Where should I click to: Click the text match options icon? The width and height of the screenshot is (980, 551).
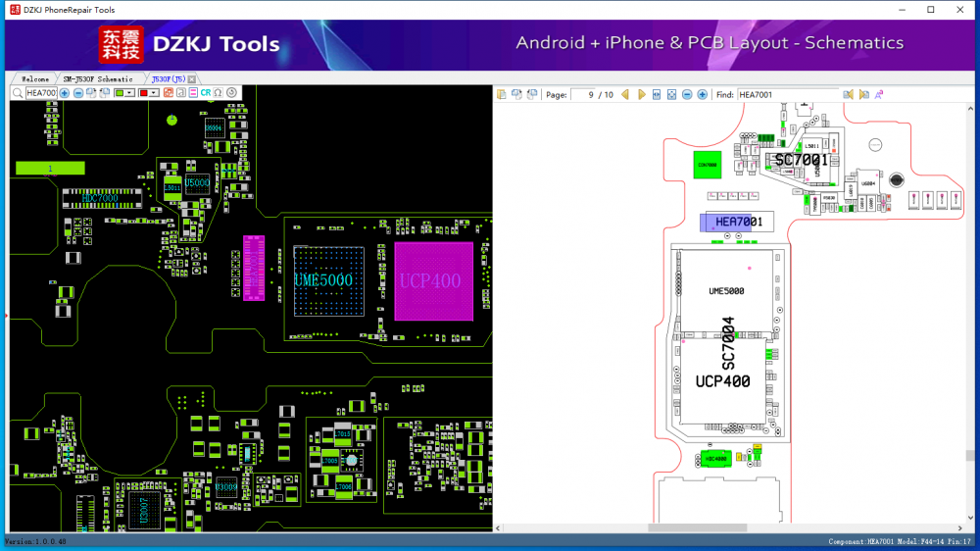(x=879, y=94)
